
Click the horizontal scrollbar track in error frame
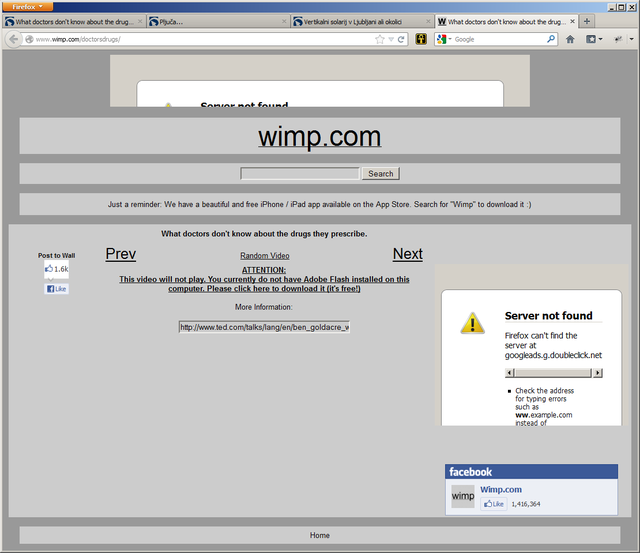(553, 373)
